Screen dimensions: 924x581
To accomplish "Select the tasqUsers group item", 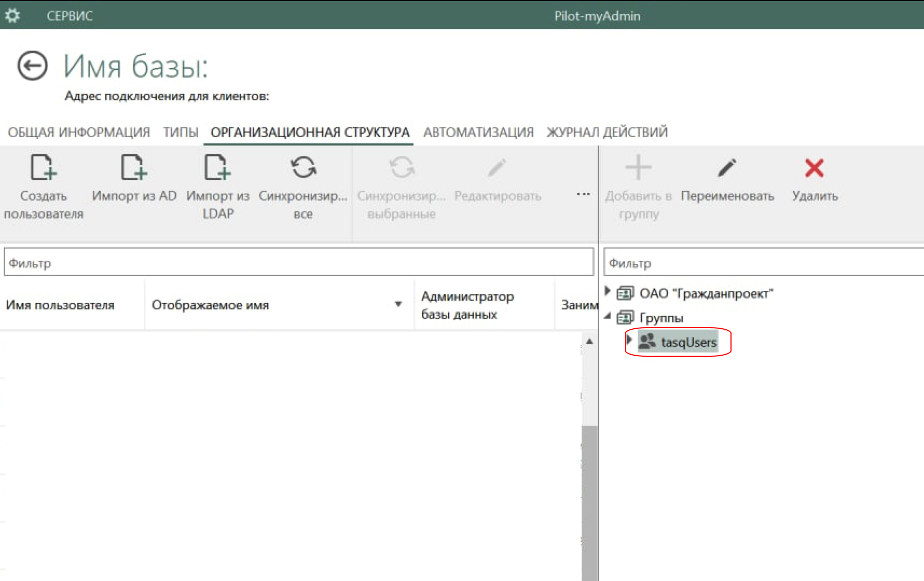I will 688,342.
